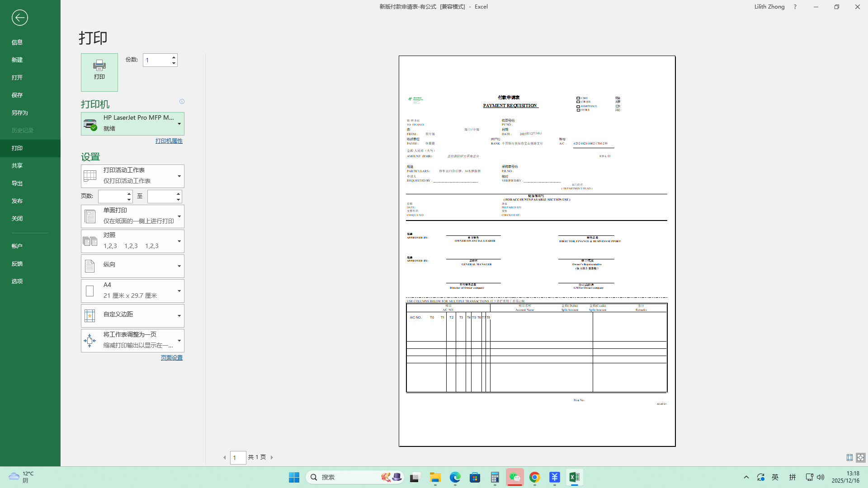Go to next page arrow in preview
The width and height of the screenshot is (868, 488).
[272, 458]
